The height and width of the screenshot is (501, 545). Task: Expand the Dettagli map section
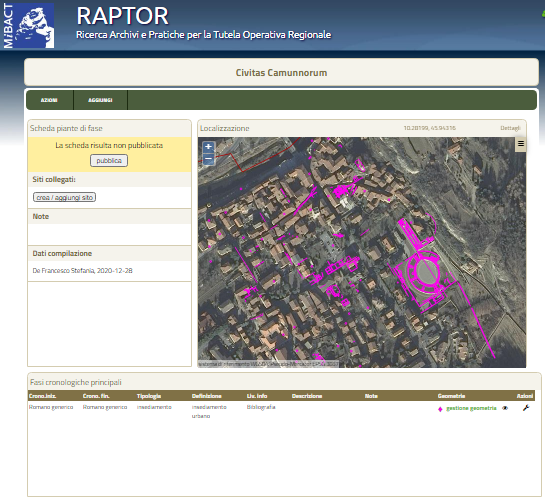click(510, 128)
